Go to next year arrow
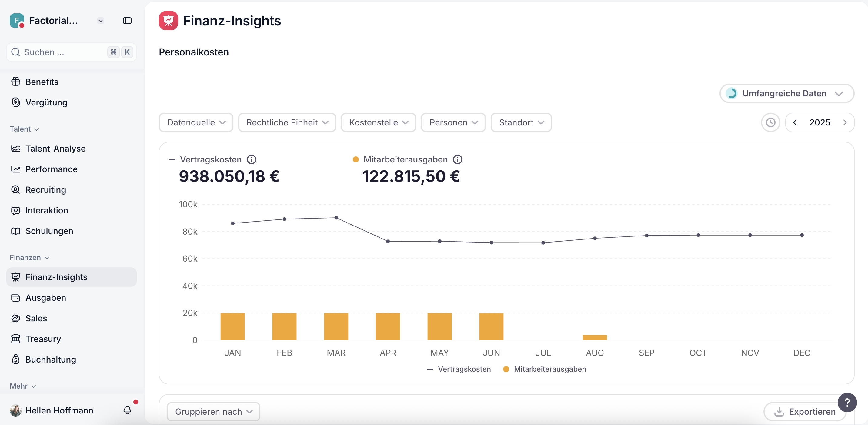This screenshot has height=425, width=868. (x=844, y=122)
